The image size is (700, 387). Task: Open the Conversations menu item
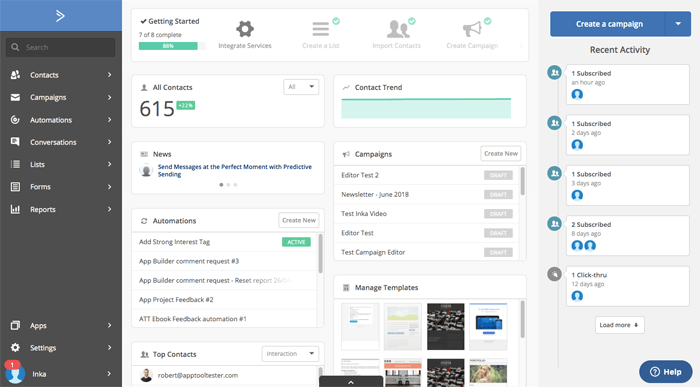61,142
